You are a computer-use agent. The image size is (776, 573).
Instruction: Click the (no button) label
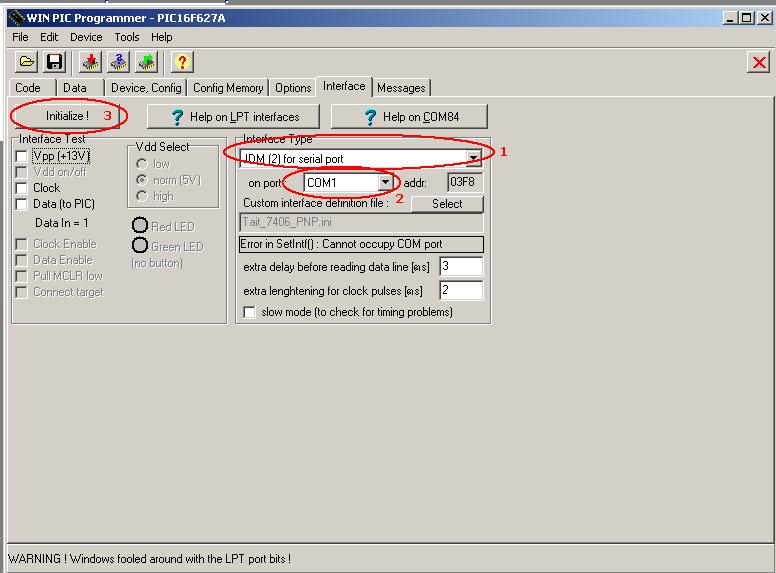click(x=157, y=263)
